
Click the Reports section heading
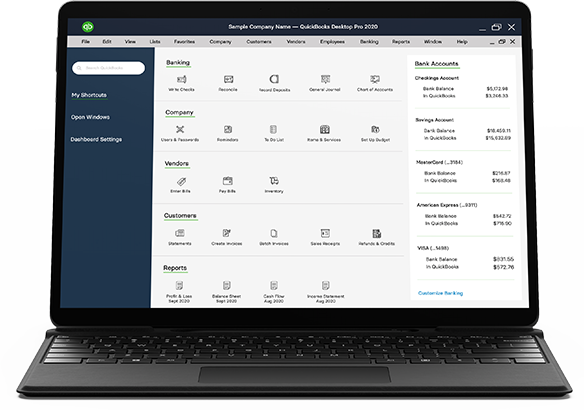click(175, 268)
